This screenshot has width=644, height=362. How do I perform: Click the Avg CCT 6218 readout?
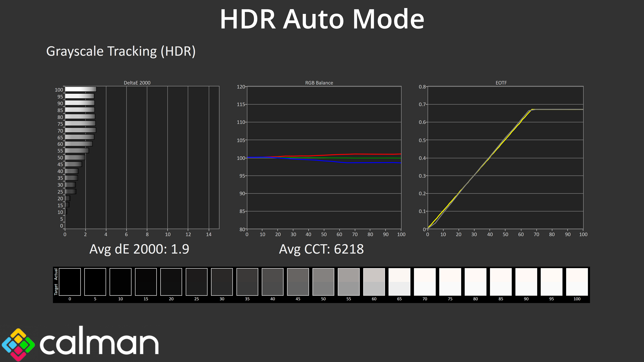click(x=321, y=249)
